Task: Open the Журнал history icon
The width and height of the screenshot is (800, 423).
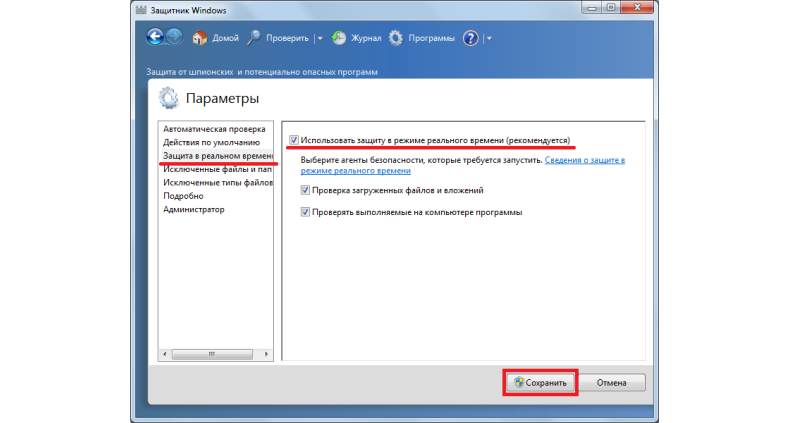Action: 339,38
